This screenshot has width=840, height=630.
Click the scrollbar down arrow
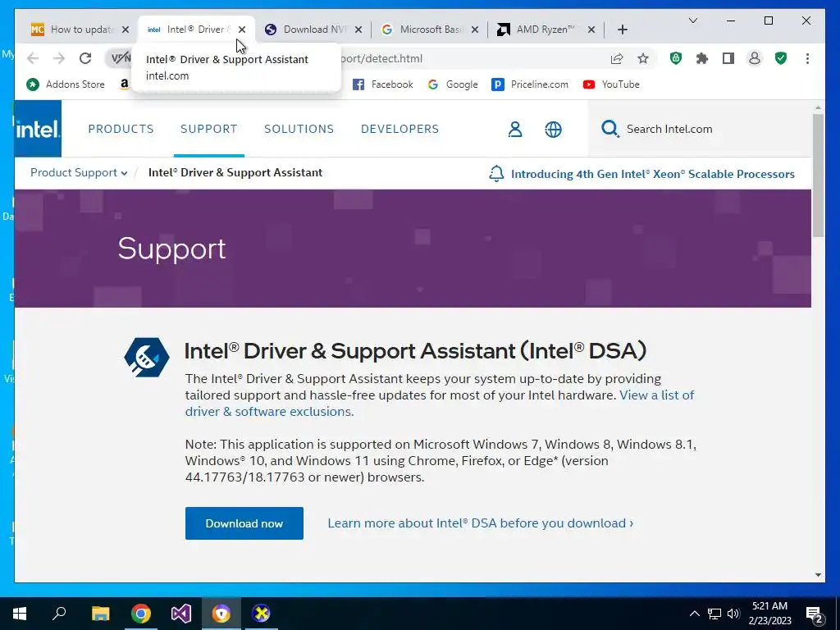point(818,575)
